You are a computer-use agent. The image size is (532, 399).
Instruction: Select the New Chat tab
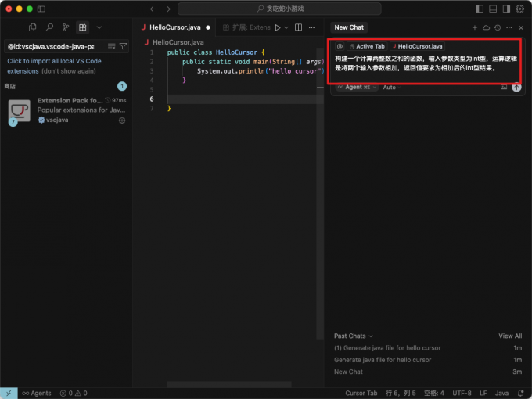click(349, 27)
